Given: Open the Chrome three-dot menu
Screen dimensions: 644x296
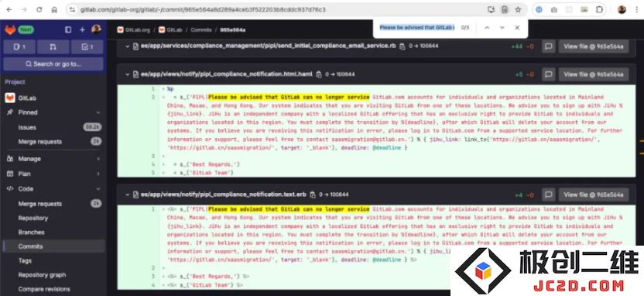Looking at the screenshot, I should (x=636, y=9).
